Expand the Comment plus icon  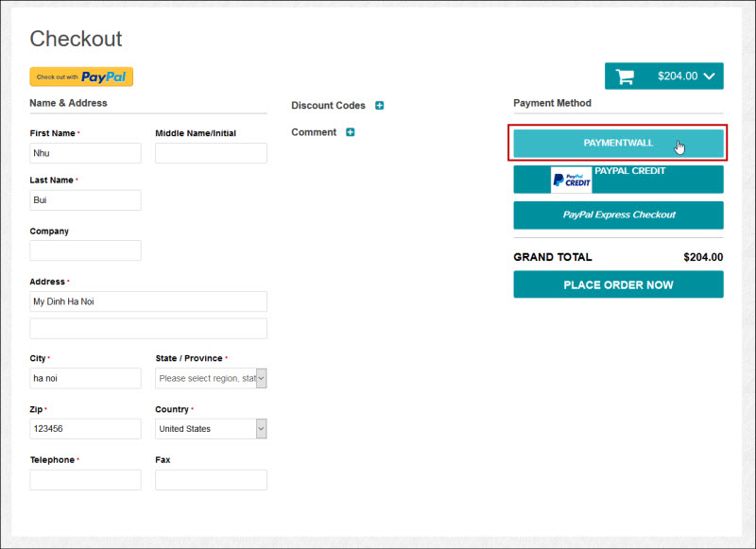[x=350, y=132]
